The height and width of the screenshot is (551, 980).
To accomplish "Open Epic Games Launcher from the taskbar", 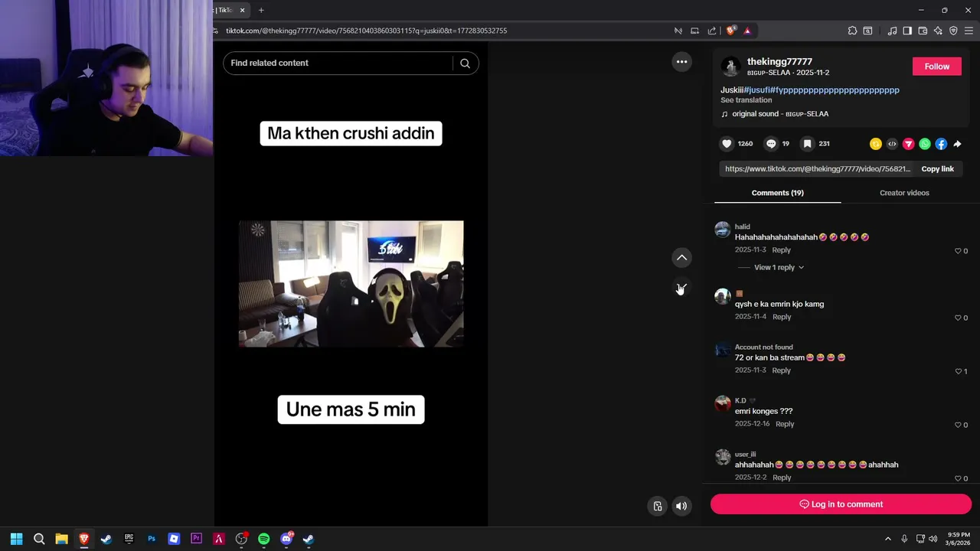I will tap(129, 539).
